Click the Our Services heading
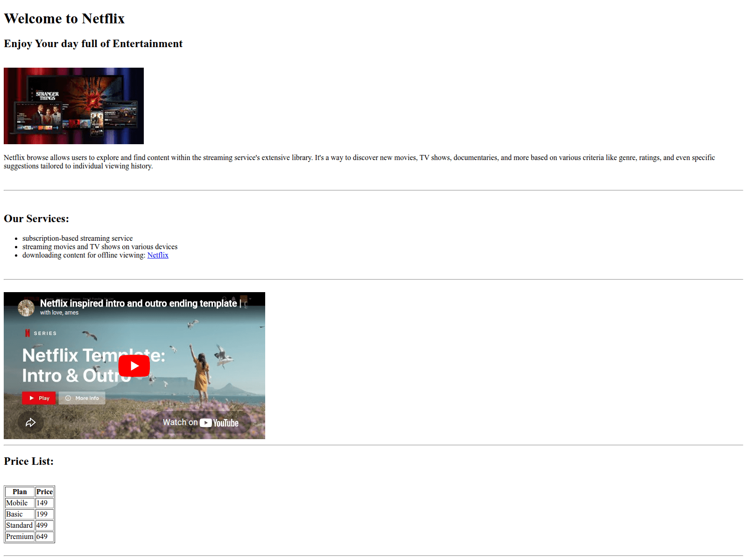The image size is (747, 560). coord(36,219)
